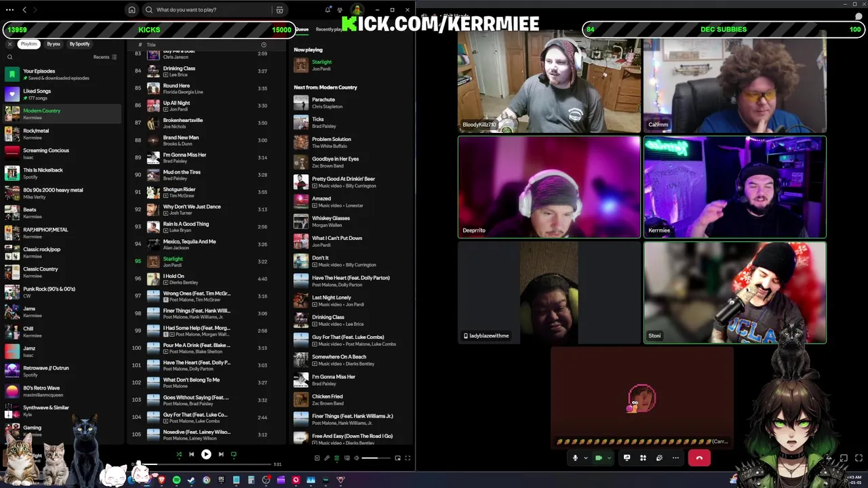Search in Your Library
The width and height of the screenshot is (868, 488).
coord(9,57)
